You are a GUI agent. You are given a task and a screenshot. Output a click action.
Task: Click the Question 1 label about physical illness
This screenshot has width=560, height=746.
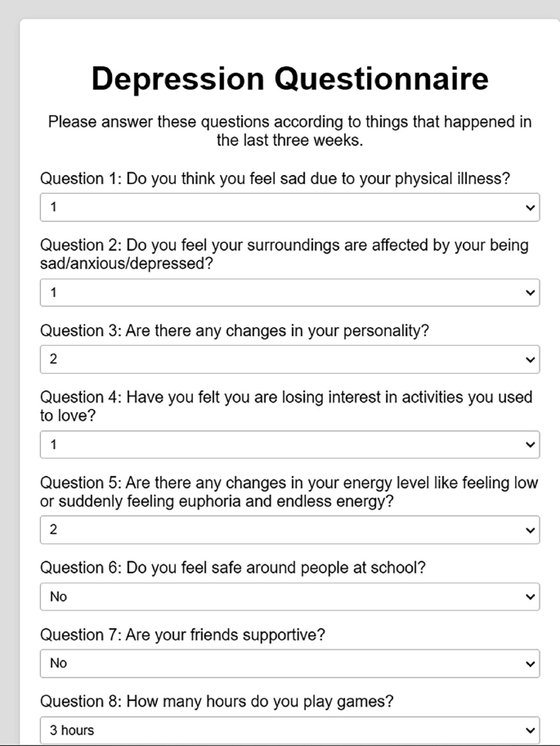point(275,179)
